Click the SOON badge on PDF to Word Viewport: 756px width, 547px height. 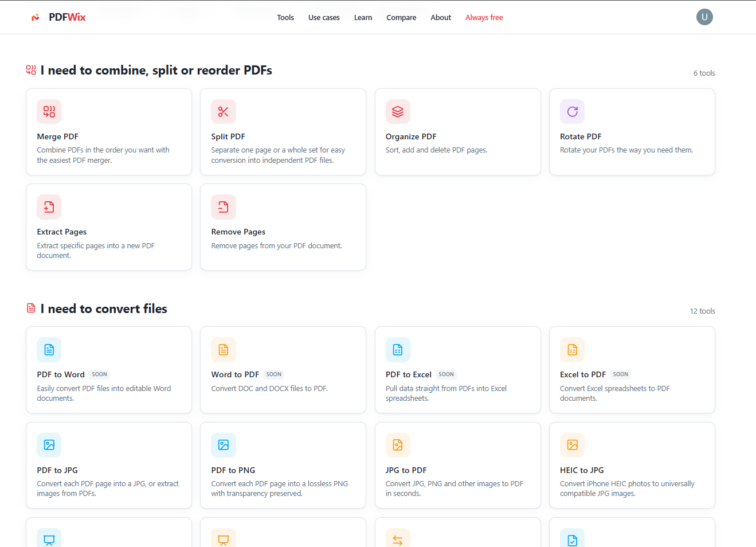[100, 374]
